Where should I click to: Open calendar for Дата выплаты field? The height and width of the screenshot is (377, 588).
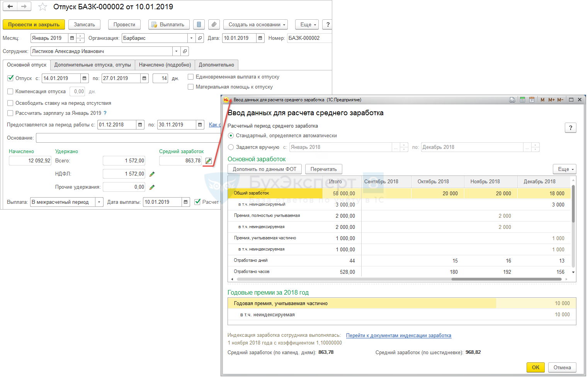pyautogui.click(x=186, y=202)
